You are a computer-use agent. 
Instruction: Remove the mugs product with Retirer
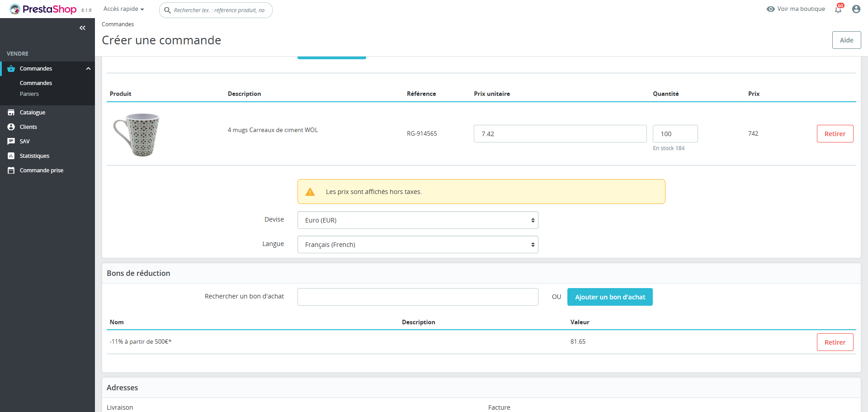(835, 134)
